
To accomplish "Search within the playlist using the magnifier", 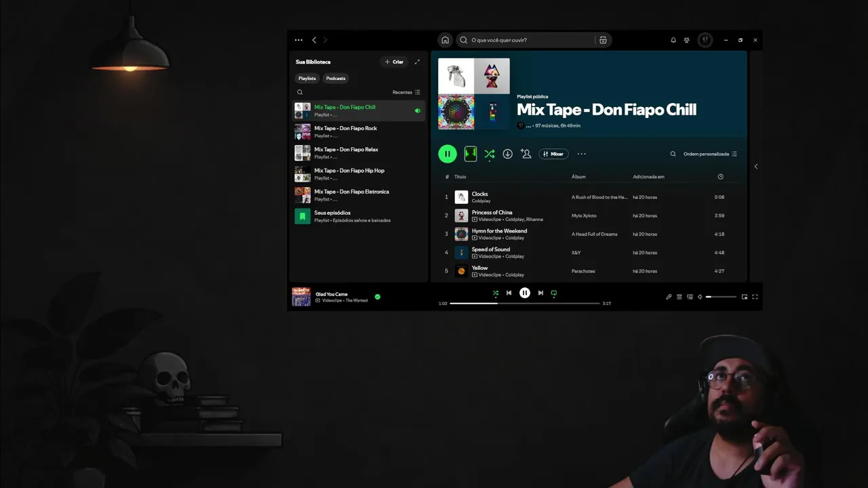I will [673, 154].
